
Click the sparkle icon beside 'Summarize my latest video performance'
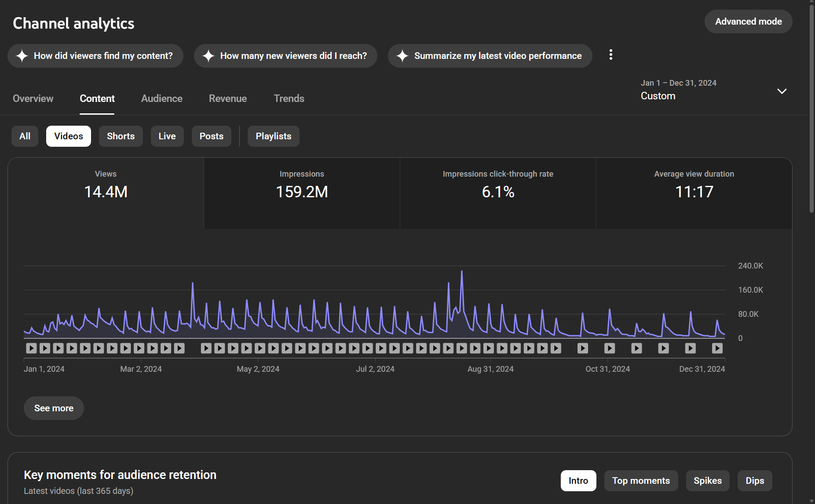coord(402,56)
